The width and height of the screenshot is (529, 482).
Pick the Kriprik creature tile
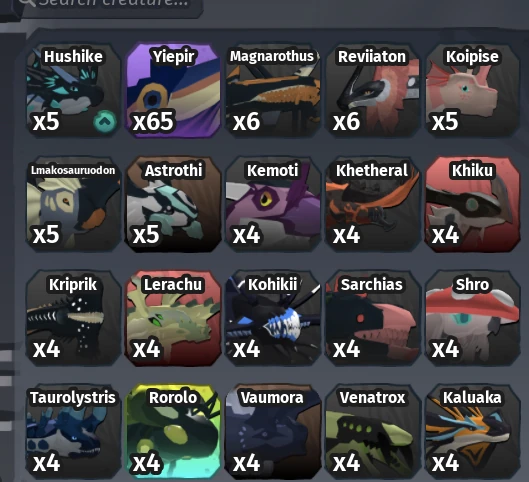click(x=73, y=318)
